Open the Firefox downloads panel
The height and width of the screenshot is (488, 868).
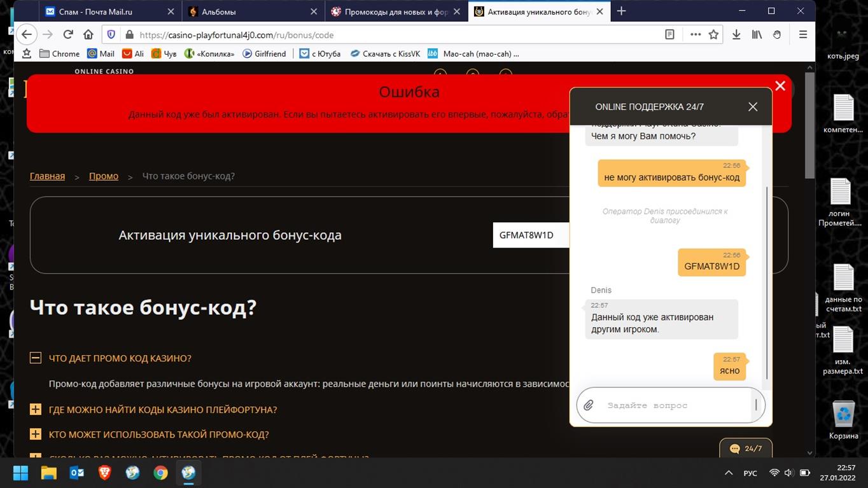(x=736, y=35)
